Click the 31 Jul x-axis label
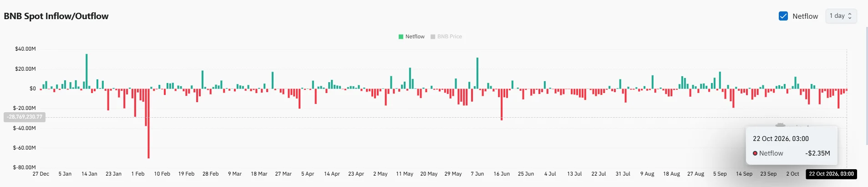Image resolution: width=868 pixels, height=187 pixels. pyautogui.click(x=623, y=174)
